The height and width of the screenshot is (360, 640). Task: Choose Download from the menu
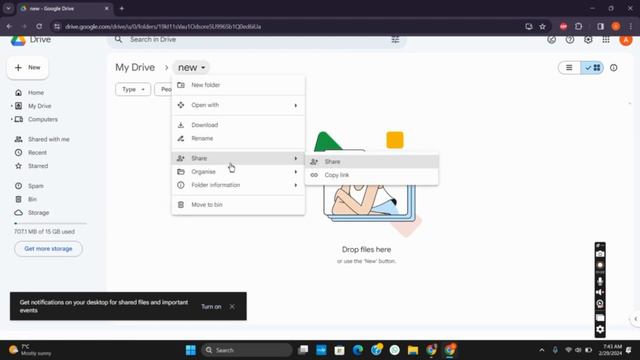pos(238,125)
